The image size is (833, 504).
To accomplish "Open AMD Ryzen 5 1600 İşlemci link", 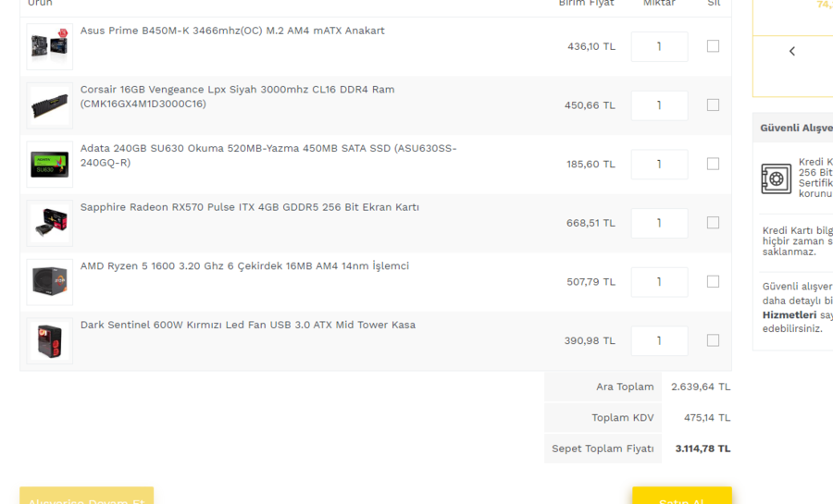I will [x=244, y=266].
